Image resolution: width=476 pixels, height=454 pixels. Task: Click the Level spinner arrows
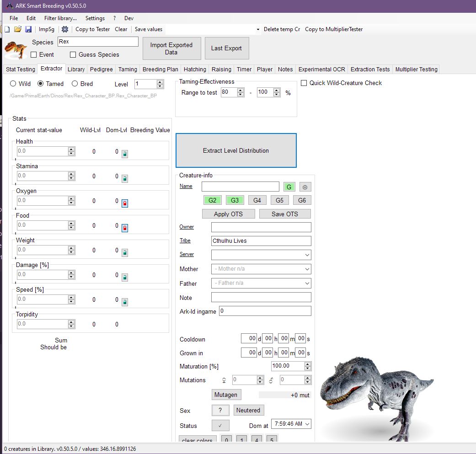160,84
